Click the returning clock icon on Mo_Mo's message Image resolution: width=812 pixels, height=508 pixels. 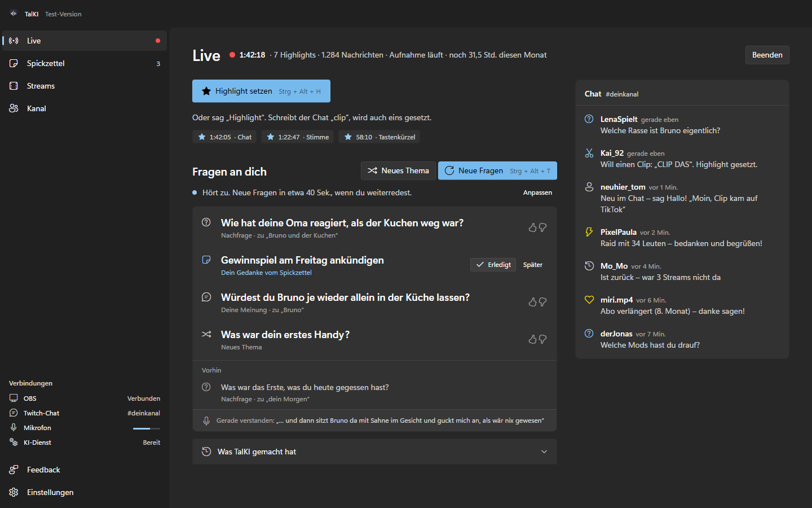tap(589, 266)
